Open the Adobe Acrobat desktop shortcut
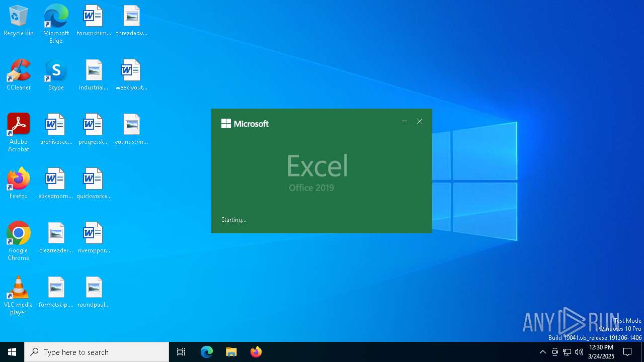This screenshot has width=644, height=362. pos(19,133)
